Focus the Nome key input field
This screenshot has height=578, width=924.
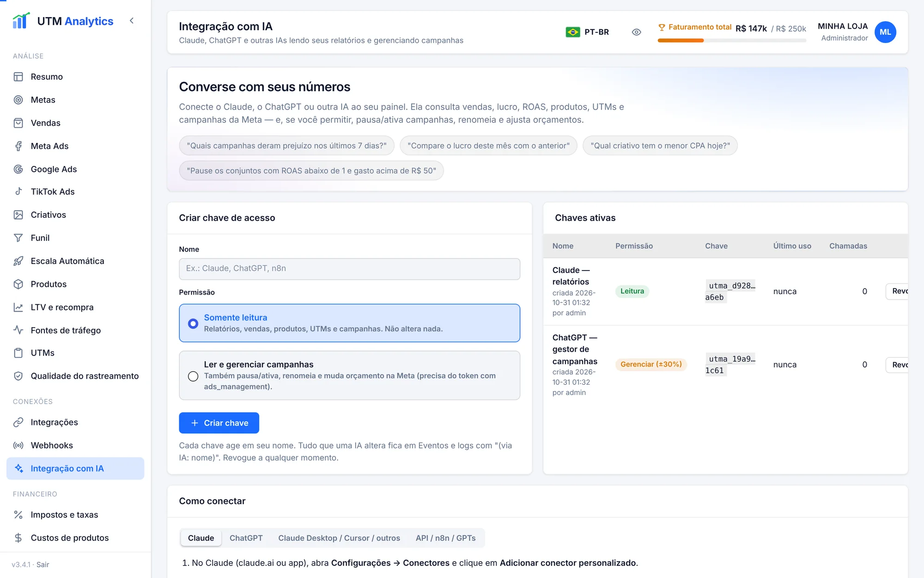349,269
